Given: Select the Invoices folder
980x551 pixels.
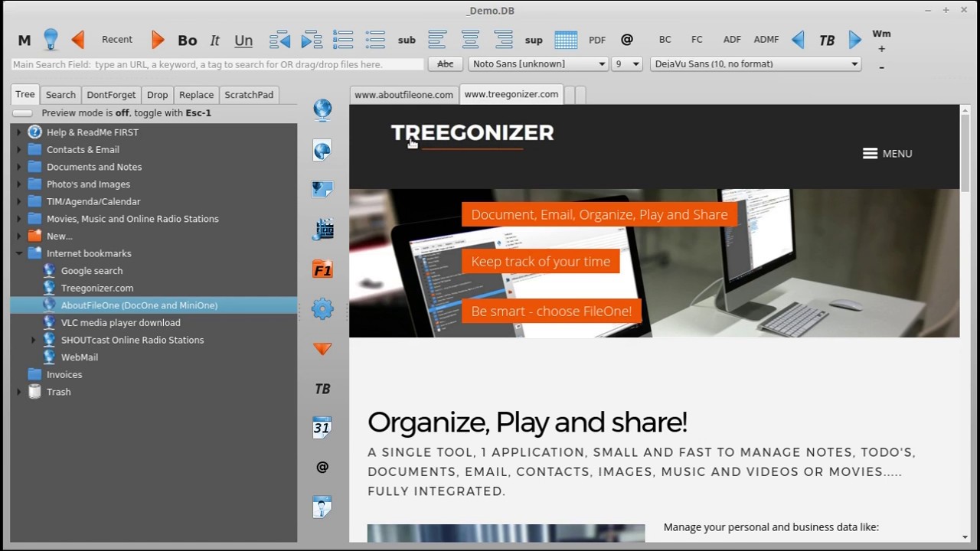Looking at the screenshot, I should click(x=64, y=375).
